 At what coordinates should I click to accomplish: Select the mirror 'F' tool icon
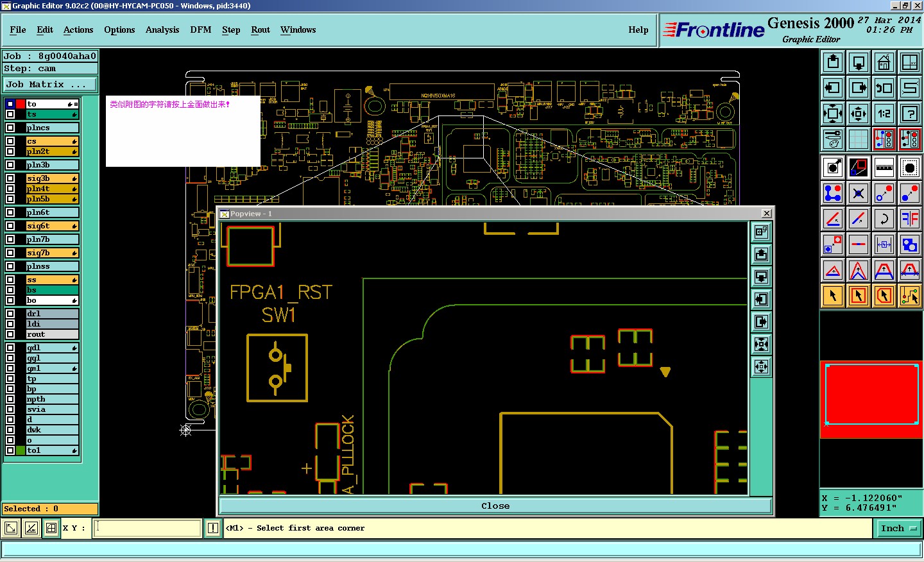coord(909,219)
